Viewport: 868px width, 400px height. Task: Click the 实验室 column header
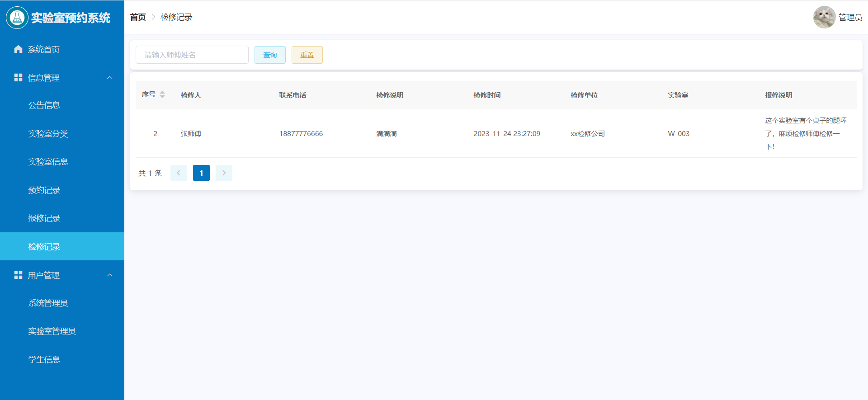tap(678, 95)
